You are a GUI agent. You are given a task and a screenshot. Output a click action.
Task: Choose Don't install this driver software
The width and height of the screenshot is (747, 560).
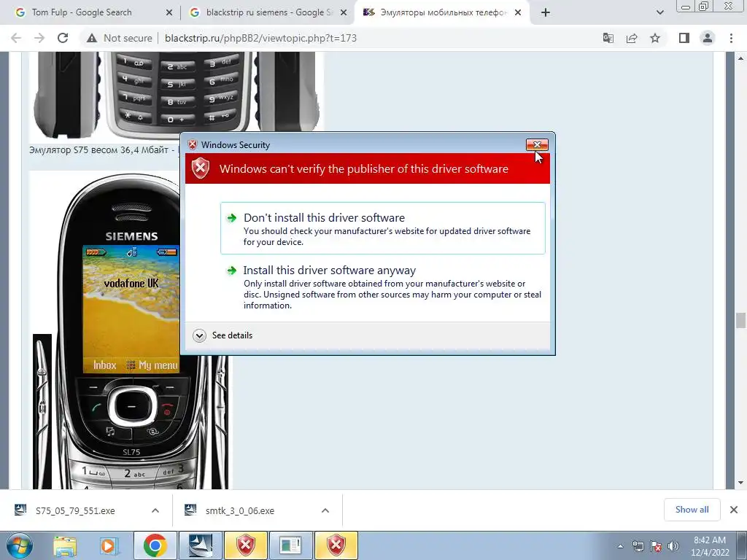pos(382,228)
